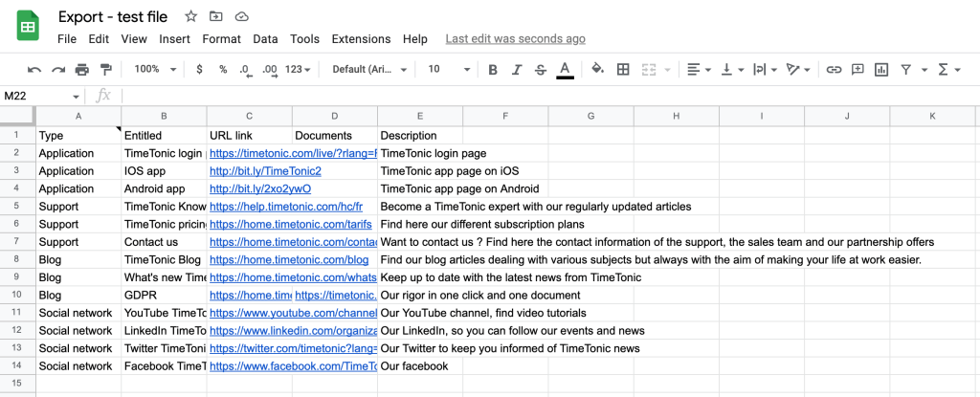Viewport: 980px width, 397px height.
Task: Open the fill color picker
Action: coord(597,70)
